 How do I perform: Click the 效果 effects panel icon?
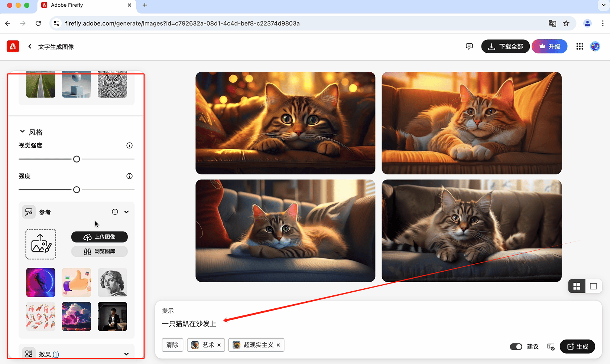tap(29, 354)
